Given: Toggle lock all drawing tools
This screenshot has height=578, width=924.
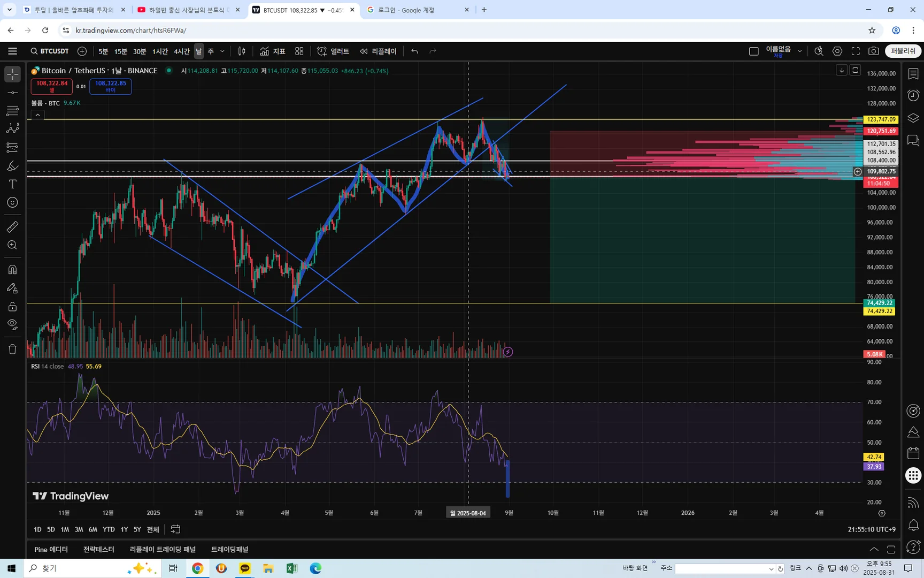Looking at the screenshot, I should (12, 306).
